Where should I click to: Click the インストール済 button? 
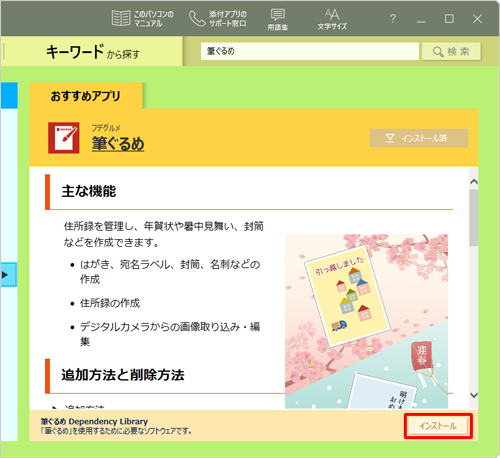[419, 138]
